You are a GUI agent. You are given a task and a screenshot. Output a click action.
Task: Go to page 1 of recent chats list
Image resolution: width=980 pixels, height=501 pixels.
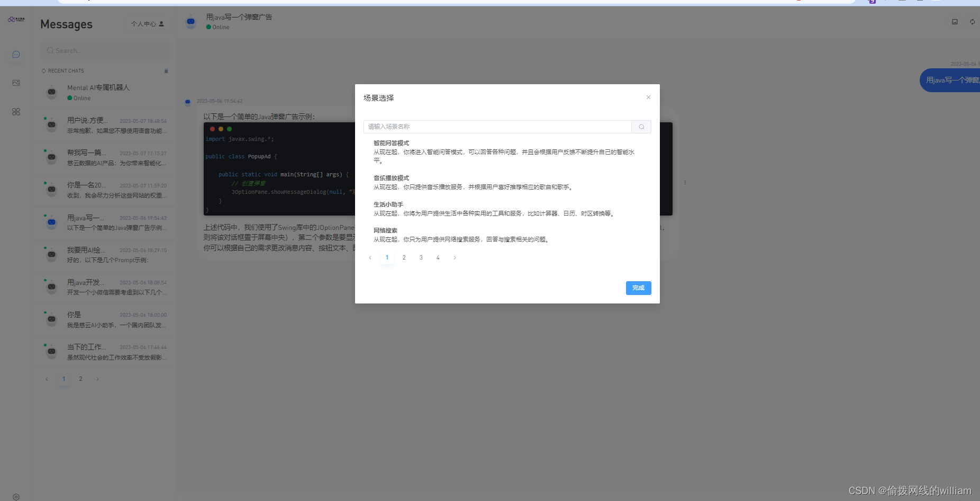pos(63,379)
